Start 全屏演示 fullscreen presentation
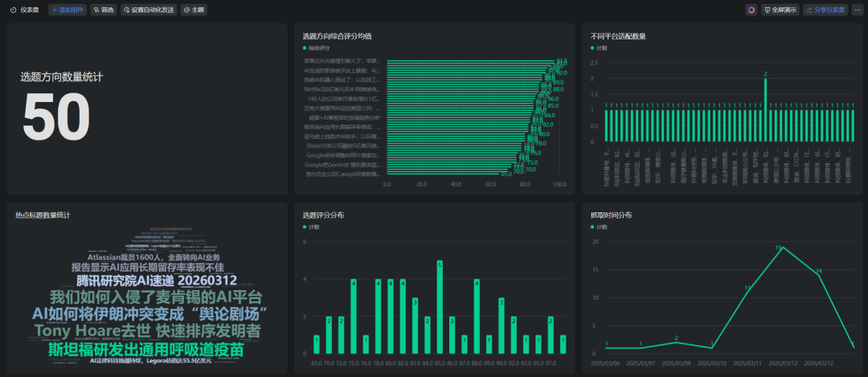This screenshot has width=868, height=377. 780,10
